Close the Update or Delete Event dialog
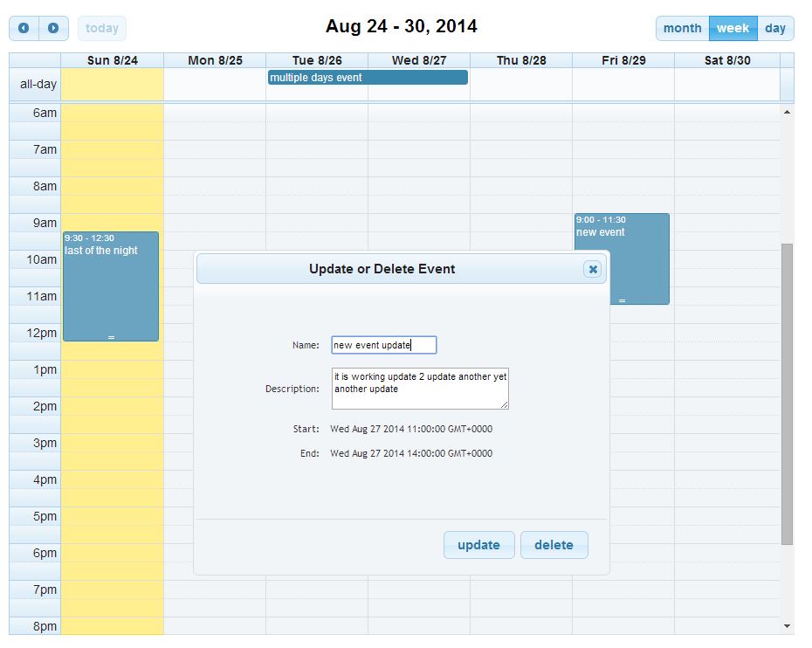The width and height of the screenshot is (812, 648). pos(593,269)
